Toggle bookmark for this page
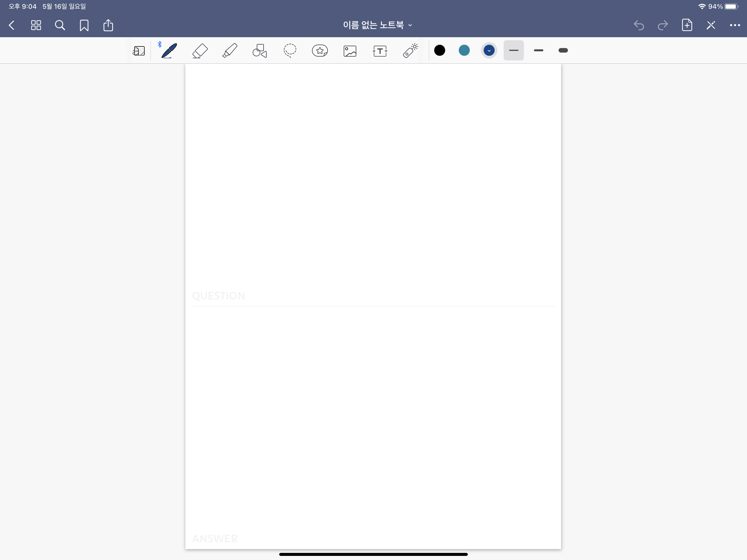Screen dimensions: 747x560 (x=84, y=25)
